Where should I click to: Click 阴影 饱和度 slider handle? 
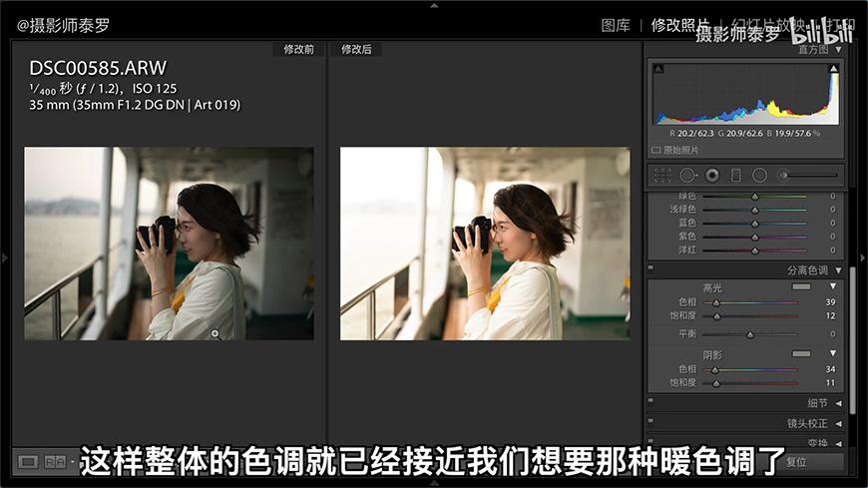(x=716, y=383)
